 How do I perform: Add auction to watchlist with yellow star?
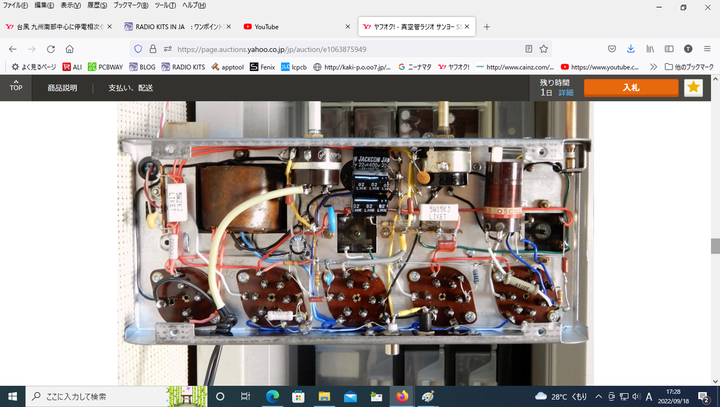(x=693, y=88)
